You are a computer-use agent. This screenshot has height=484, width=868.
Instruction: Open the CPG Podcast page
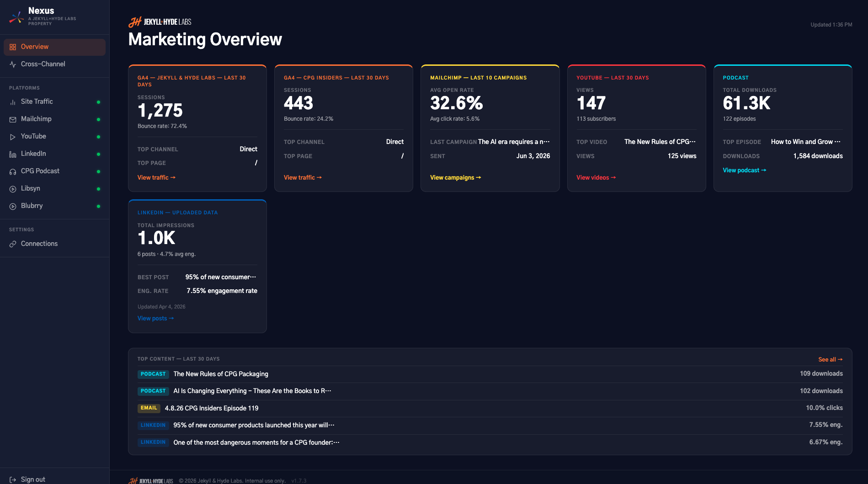point(54,171)
